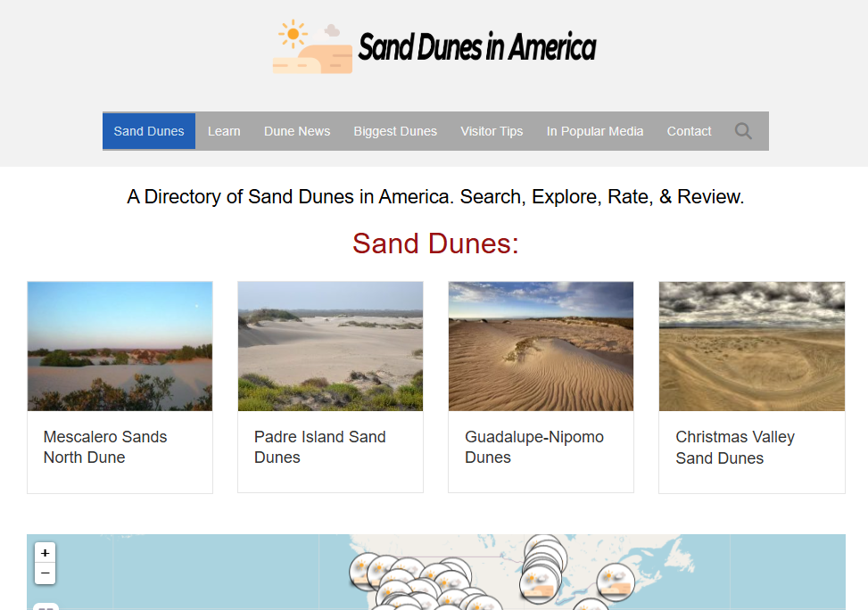Image resolution: width=868 pixels, height=610 pixels.
Task: View the Guadalupe-Nipomo Dunes photo
Action: (541, 347)
